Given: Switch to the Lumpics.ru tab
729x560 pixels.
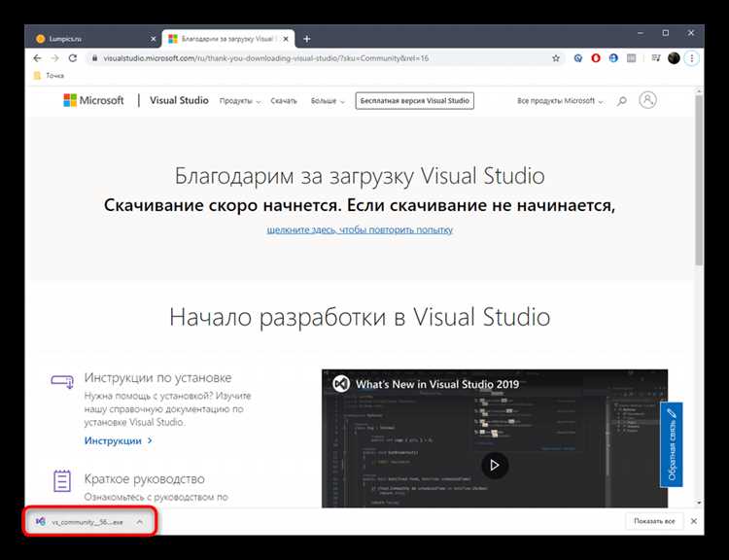Looking at the screenshot, I should tap(92, 39).
